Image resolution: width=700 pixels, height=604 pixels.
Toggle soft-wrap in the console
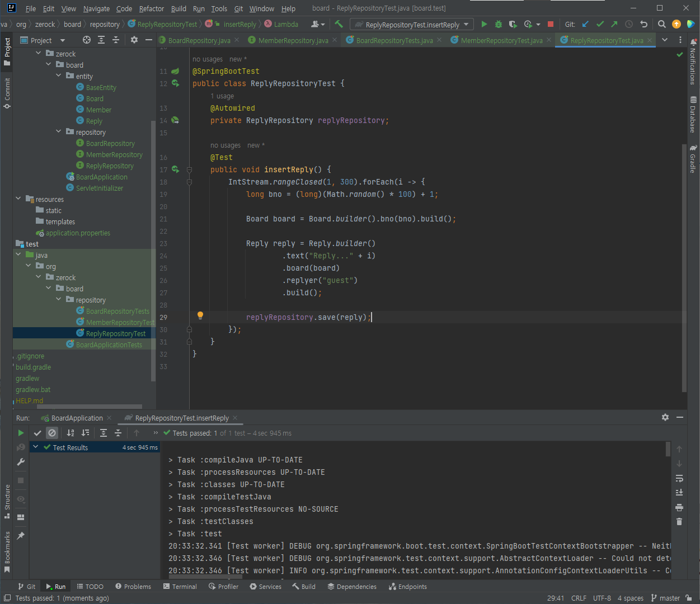(679, 478)
